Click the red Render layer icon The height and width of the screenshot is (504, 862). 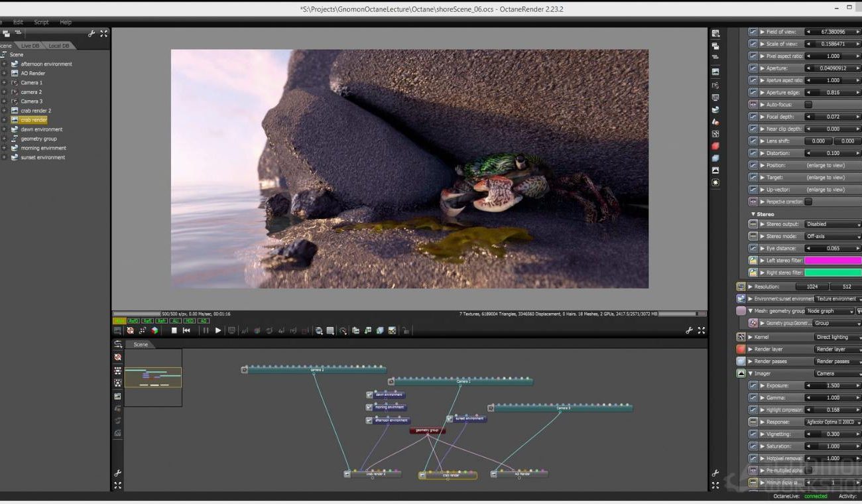click(741, 349)
